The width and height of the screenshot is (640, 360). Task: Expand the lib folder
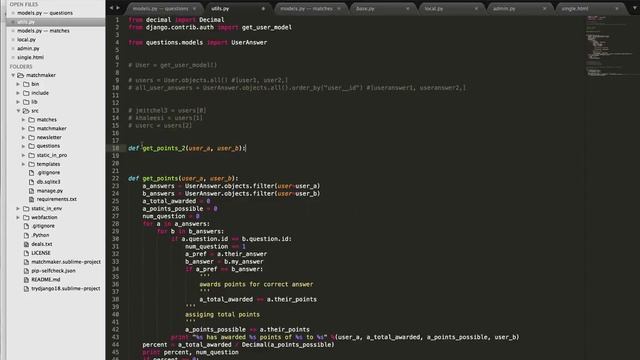[x=18, y=102]
